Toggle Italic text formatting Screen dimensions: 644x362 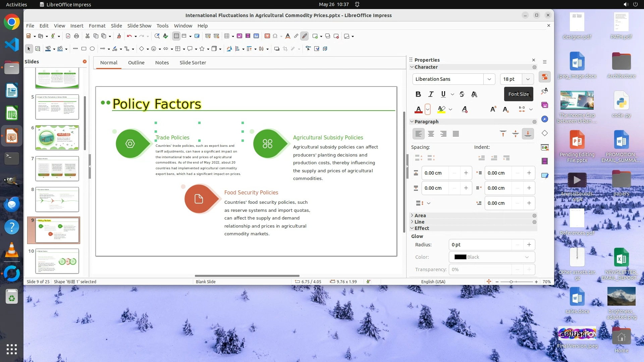(431, 95)
